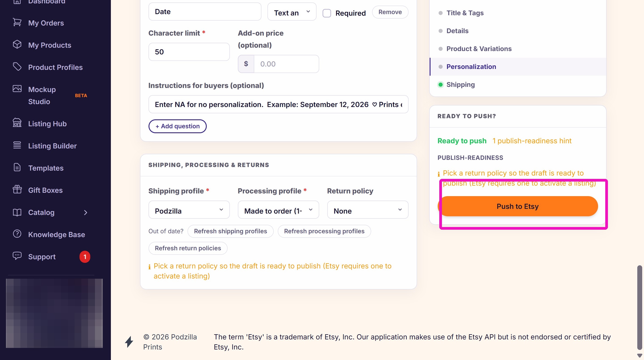Image resolution: width=644 pixels, height=360 pixels.
Task: Click the Add question button
Action: [177, 126]
